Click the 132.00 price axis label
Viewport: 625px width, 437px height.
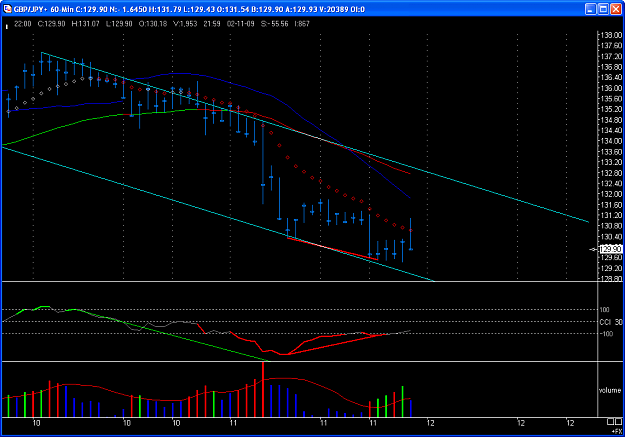(611, 194)
